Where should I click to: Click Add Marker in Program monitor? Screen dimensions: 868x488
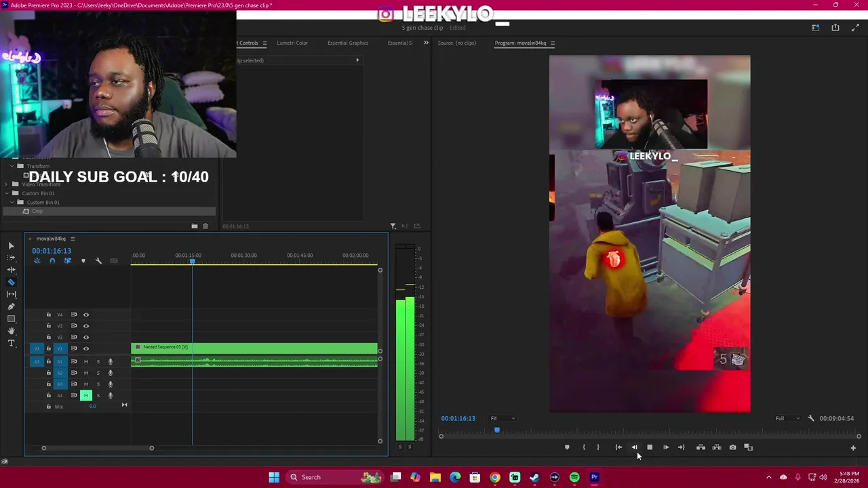click(567, 447)
